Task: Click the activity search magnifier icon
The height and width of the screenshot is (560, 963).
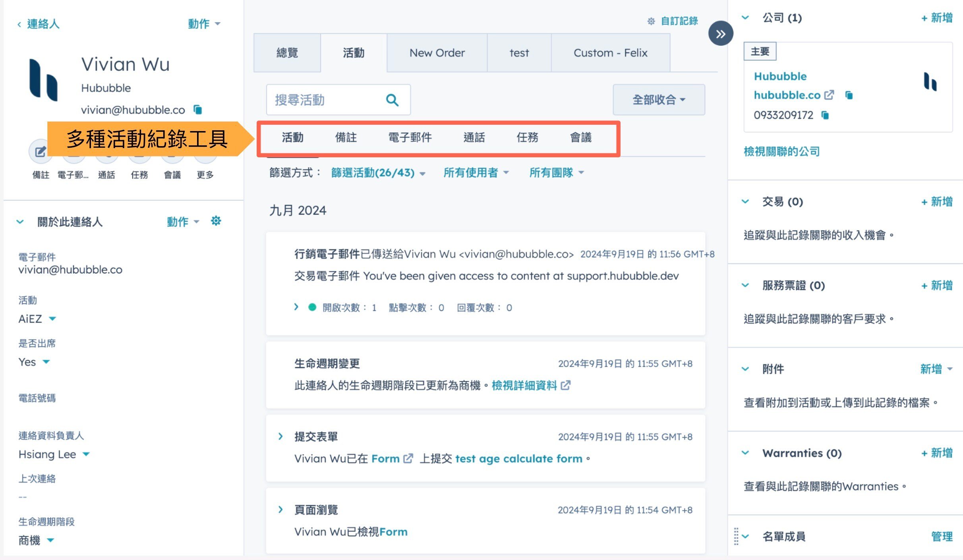Action: (x=392, y=100)
